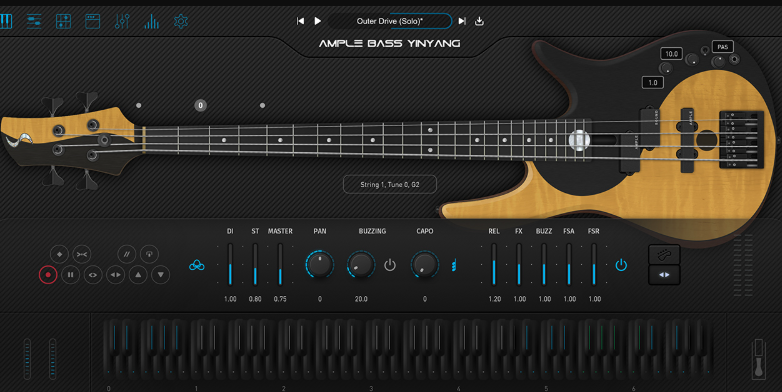Adjust the FSR slider

click(x=593, y=265)
